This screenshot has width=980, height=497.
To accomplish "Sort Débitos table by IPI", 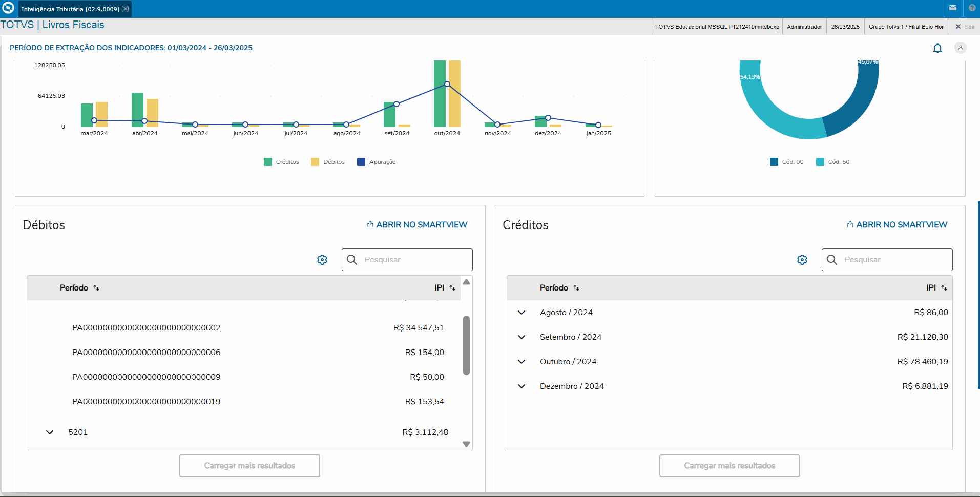I will point(452,288).
